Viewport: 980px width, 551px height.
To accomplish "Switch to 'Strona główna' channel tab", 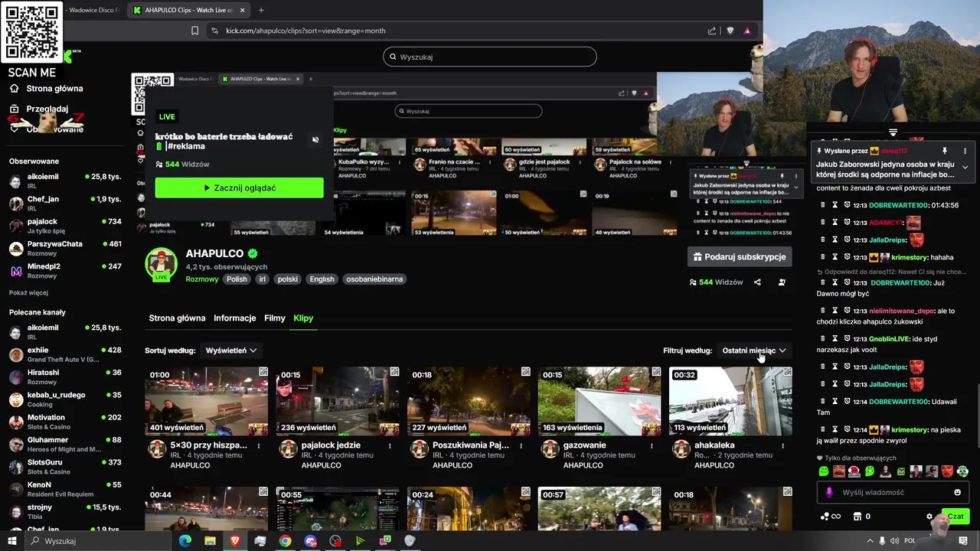I will [177, 318].
